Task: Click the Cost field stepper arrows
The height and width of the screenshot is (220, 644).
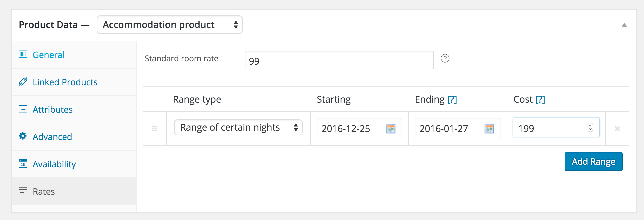Action: (590, 128)
